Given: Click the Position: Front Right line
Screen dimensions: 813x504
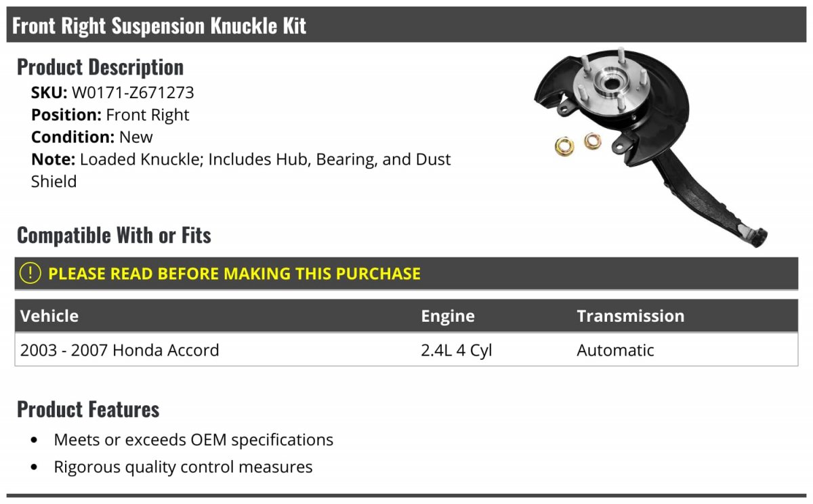Looking at the screenshot, I should pos(110,114).
